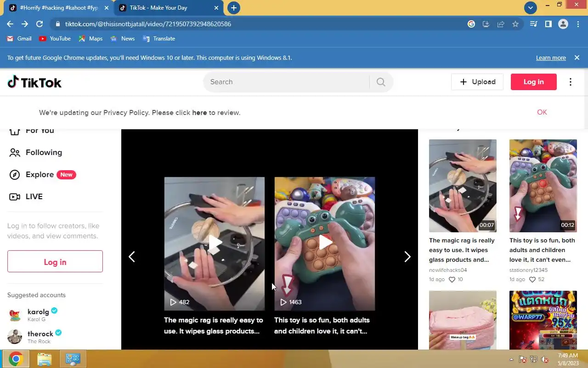The image size is (588, 368).
Task: Click the address bar URL
Action: coord(148,24)
